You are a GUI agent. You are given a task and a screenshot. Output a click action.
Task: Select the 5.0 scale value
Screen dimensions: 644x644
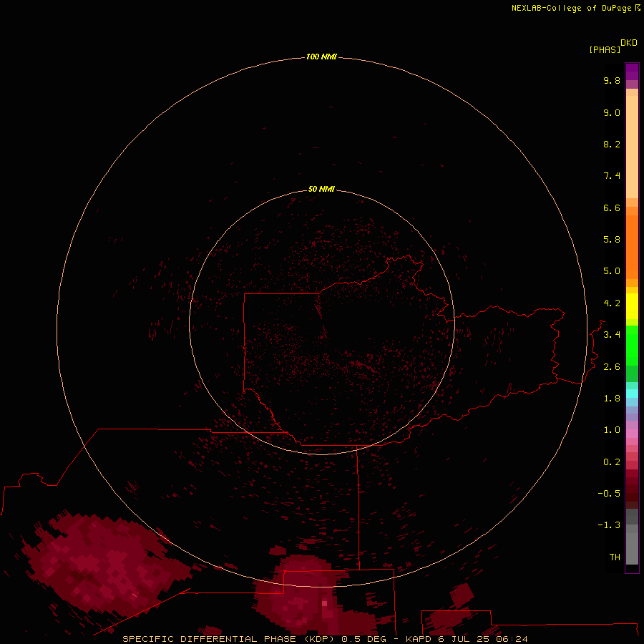612,271
